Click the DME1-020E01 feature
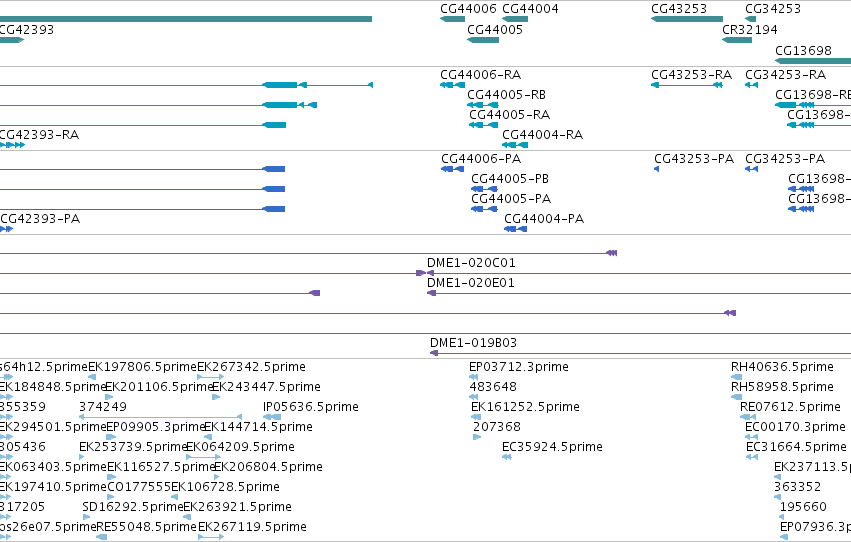Screen dimensions: 851x542 tap(639, 293)
